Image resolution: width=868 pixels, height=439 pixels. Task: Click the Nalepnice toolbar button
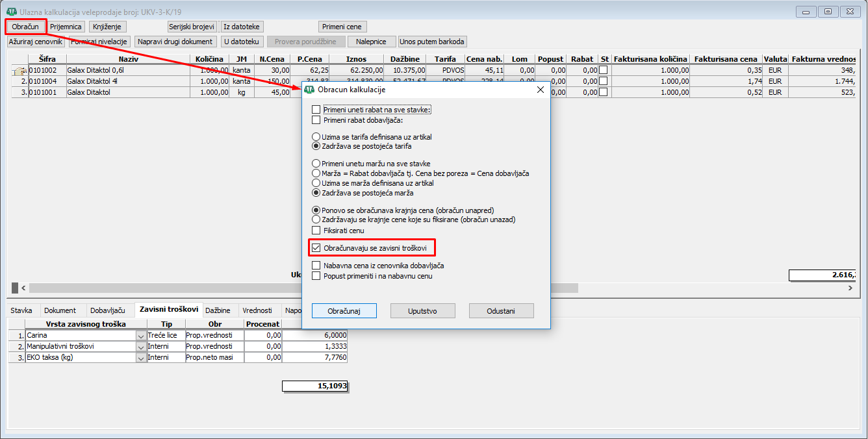372,42
